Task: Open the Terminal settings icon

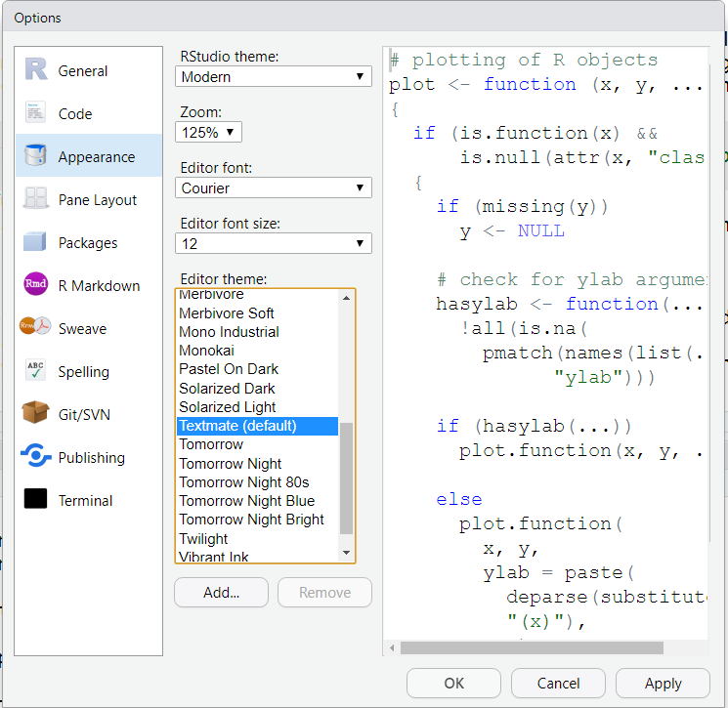Action: pos(36,500)
